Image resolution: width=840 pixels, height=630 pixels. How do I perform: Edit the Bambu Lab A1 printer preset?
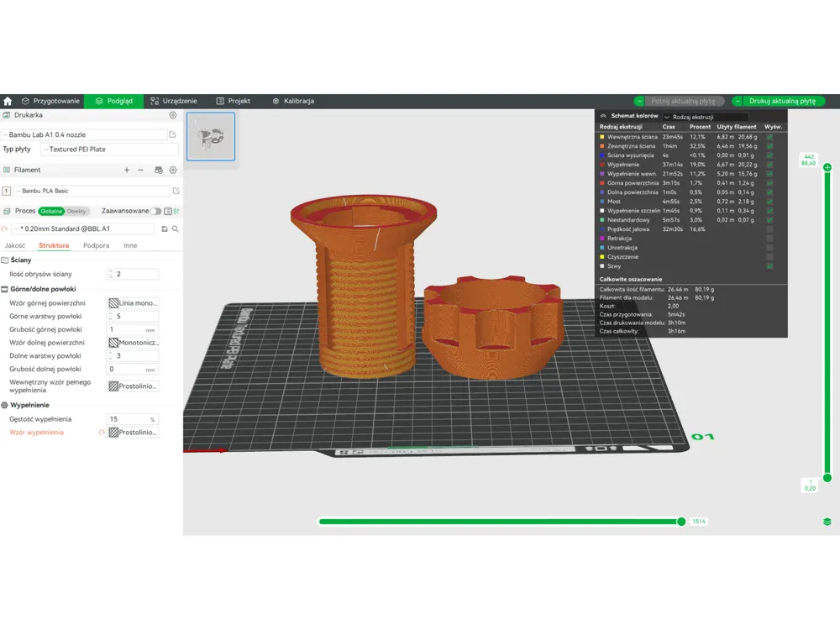(x=172, y=134)
